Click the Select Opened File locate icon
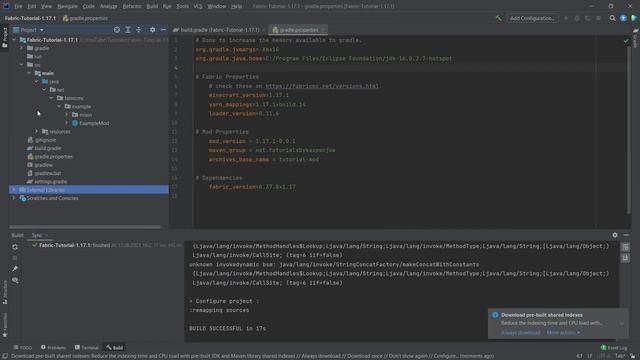Screen dimensions: 640x360 pos(117,30)
